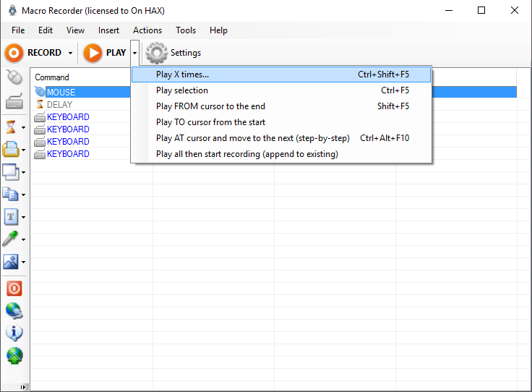Image resolution: width=532 pixels, height=392 pixels.
Task: Choose Play selection from the menu
Action: coord(281,90)
